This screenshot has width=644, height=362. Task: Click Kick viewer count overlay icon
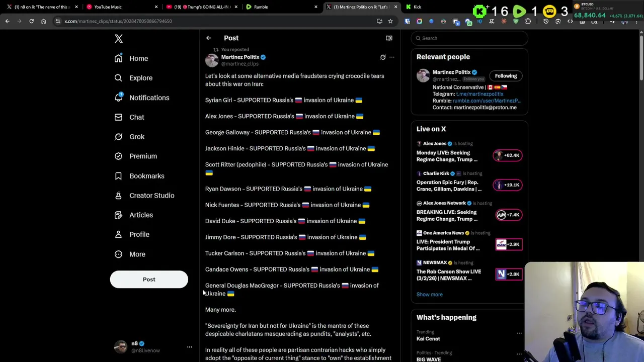pyautogui.click(x=480, y=11)
